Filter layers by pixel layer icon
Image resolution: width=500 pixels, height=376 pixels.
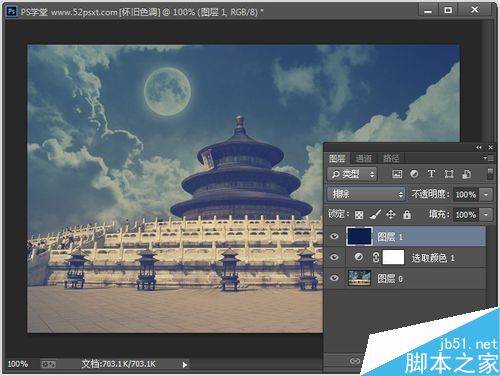click(x=397, y=174)
